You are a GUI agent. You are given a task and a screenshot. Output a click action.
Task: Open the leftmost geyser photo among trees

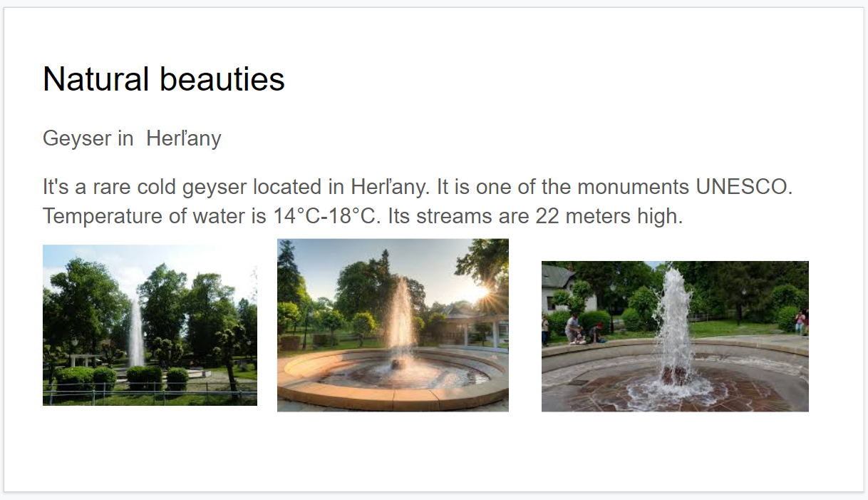pos(150,325)
